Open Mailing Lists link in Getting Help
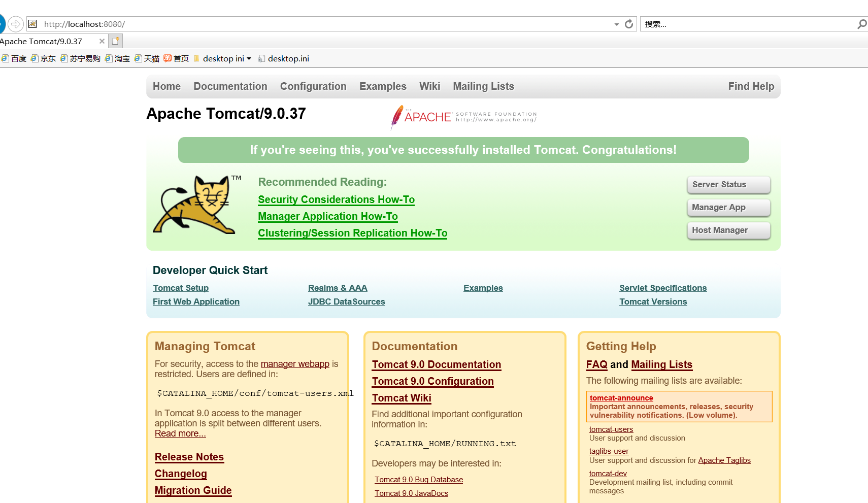 pos(662,364)
